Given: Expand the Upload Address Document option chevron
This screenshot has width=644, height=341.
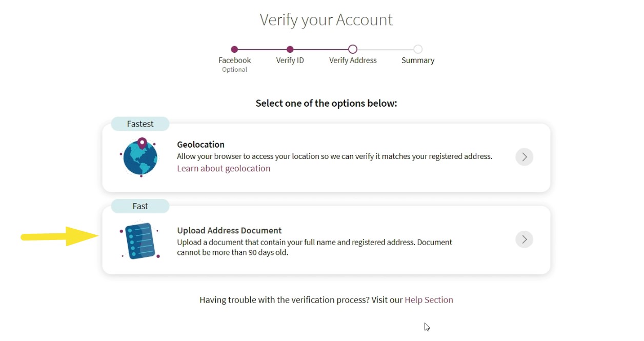Looking at the screenshot, I should (x=524, y=239).
